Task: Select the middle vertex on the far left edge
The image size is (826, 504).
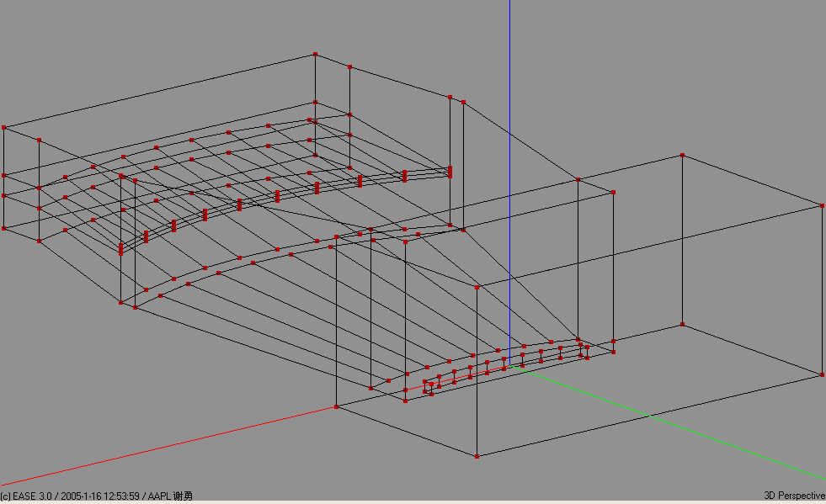Action: 4,176
